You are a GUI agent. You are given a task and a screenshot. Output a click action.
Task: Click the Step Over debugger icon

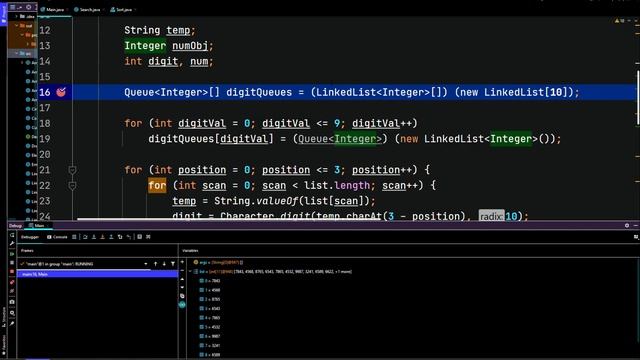point(85,237)
